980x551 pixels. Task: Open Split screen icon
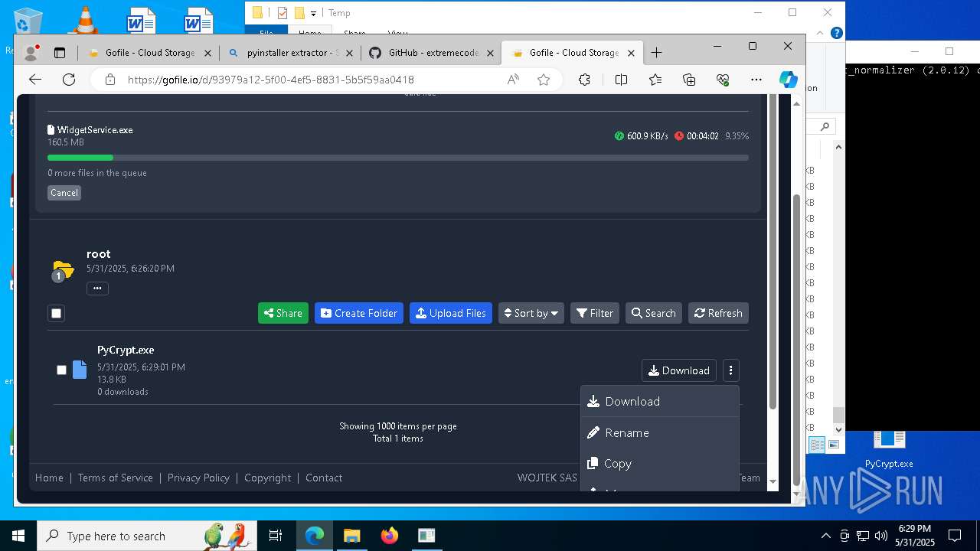click(621, 80)
